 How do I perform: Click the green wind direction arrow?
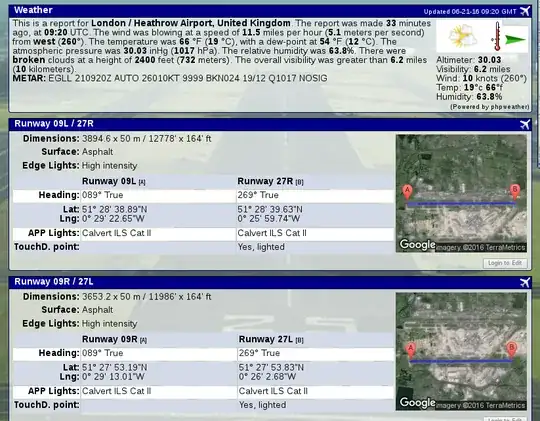coord(515,39)
